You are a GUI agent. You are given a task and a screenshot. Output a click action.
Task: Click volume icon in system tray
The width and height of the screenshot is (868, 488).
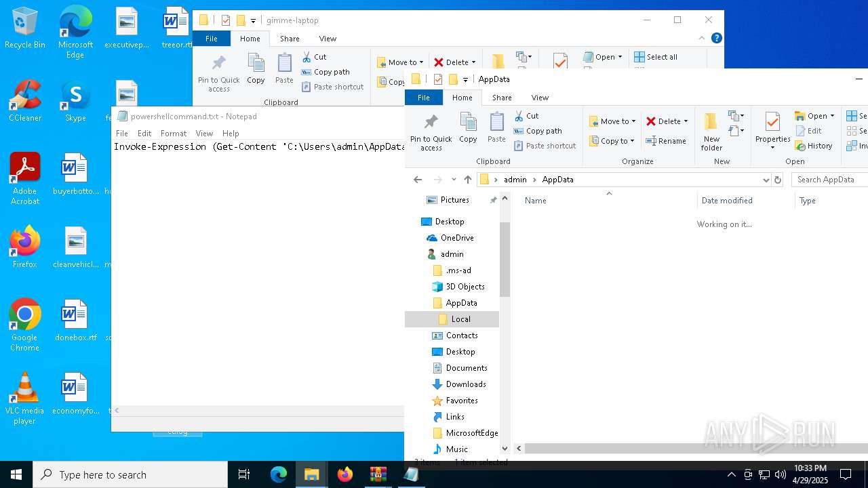(x=780, y=474)
